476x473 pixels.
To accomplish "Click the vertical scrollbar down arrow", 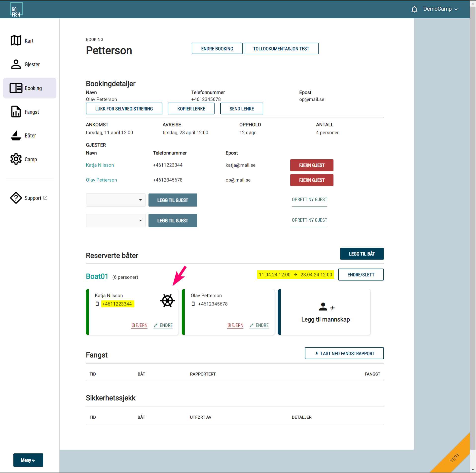I will click(x=473, y=470).
